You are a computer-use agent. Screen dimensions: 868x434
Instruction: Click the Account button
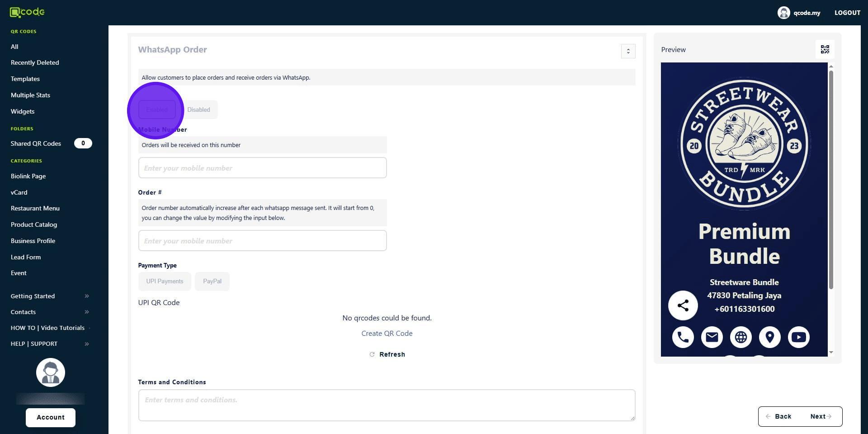coord(51,417)
